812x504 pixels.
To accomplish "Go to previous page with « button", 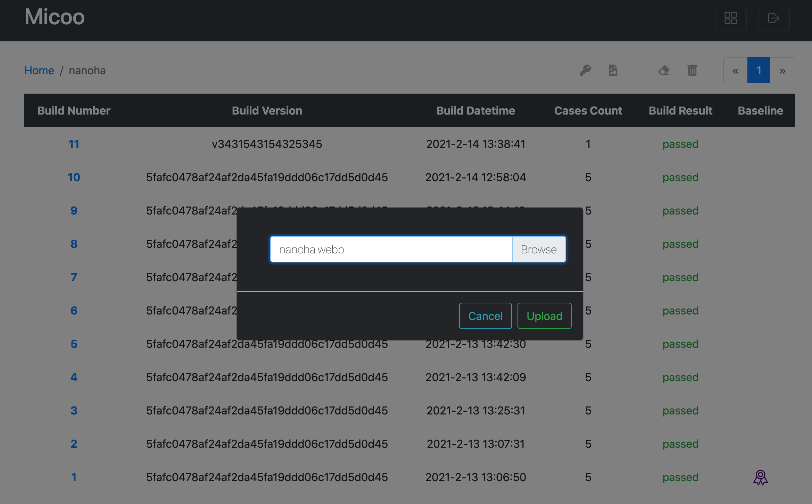I will [x=735, y=70].
